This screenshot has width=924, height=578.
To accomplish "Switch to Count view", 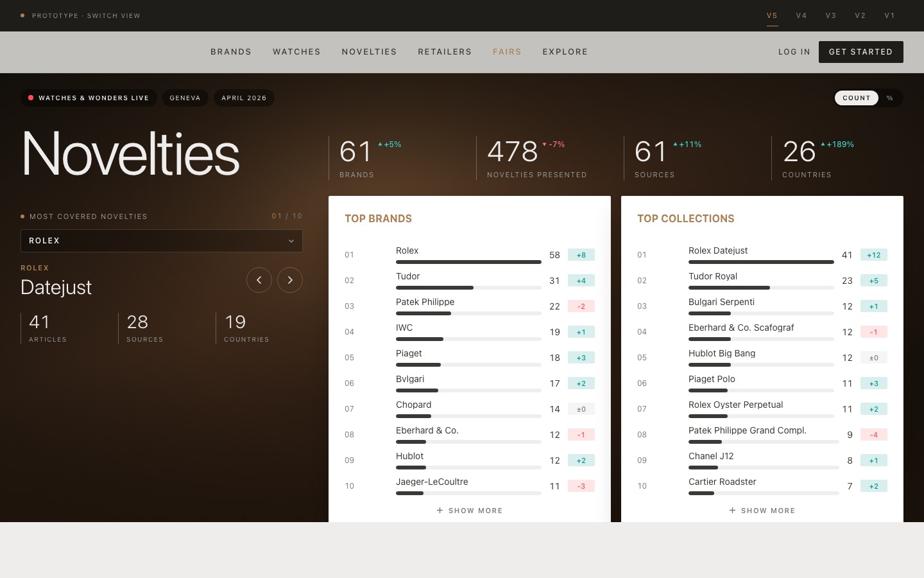I will point(857,98).
